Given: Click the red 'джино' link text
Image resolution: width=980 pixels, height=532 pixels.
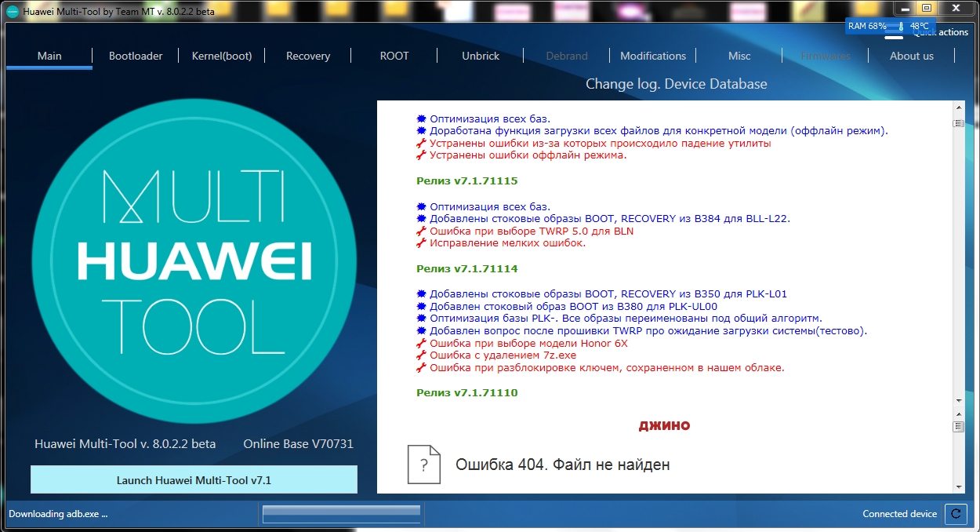Looking at the screenshot, I should click(664, 425).
